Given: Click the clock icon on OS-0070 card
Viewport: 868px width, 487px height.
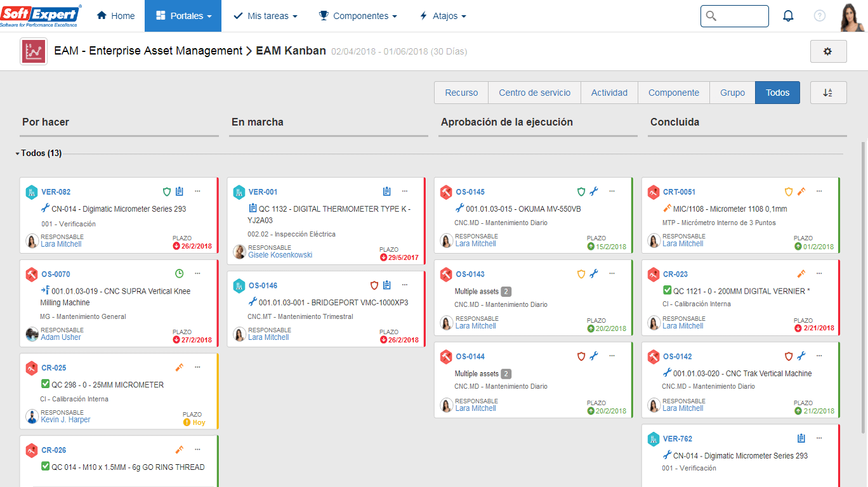Looking at the screenshot, I should point(179,274).
